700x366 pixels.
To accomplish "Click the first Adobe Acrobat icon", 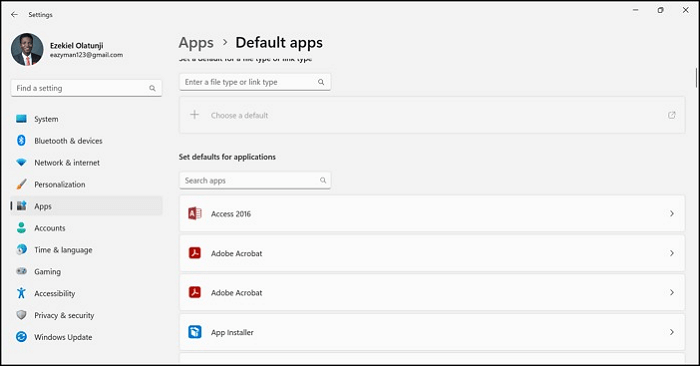I will click(195, 253).
